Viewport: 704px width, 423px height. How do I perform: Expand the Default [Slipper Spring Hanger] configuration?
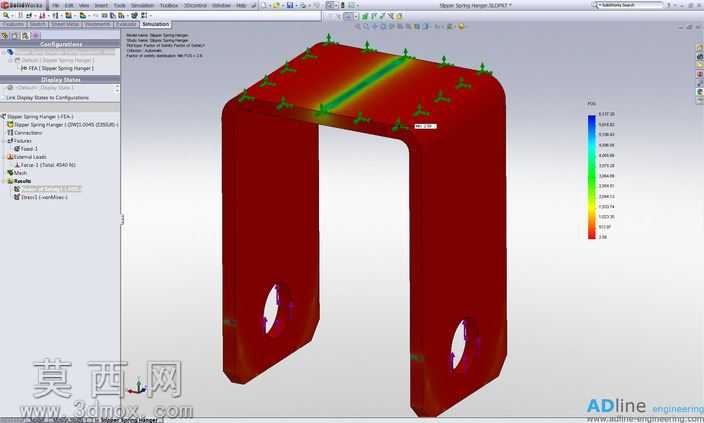[x=11, y=60]
